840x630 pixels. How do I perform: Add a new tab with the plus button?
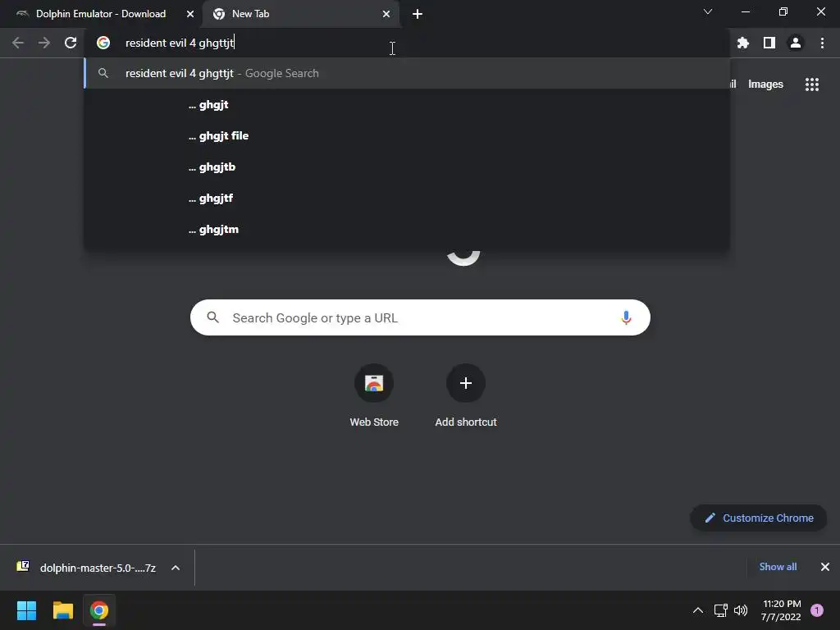418,14
